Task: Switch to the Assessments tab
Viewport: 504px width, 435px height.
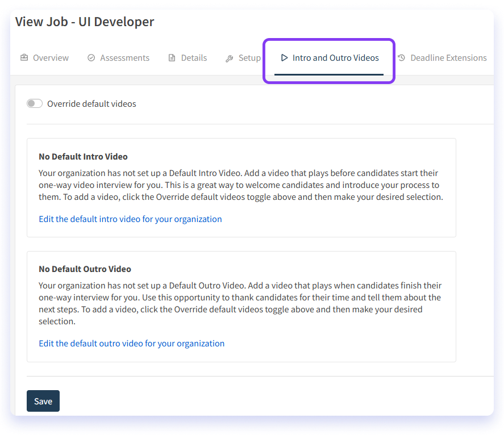Action: point(118,58)
